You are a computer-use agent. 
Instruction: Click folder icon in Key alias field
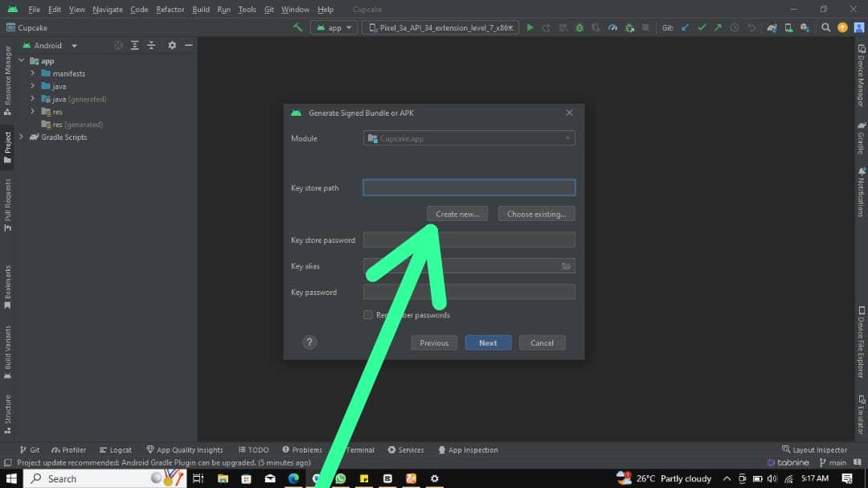pos(566,266)
